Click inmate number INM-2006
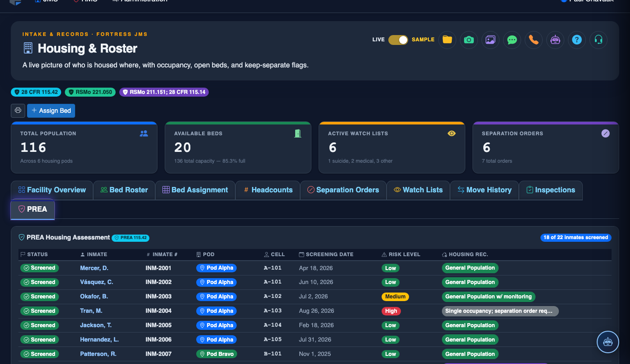The height and width of the screenshot is (364, 630). point(158,340)
